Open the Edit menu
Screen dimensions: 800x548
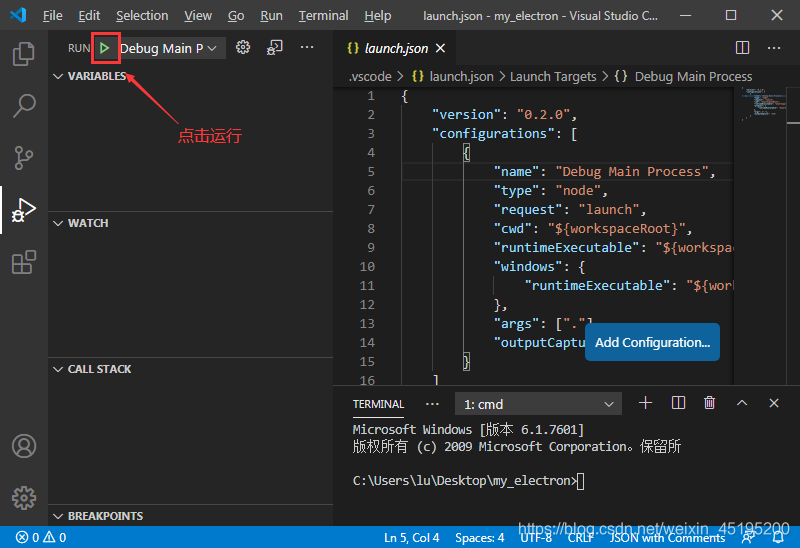[x=89, y=16]
